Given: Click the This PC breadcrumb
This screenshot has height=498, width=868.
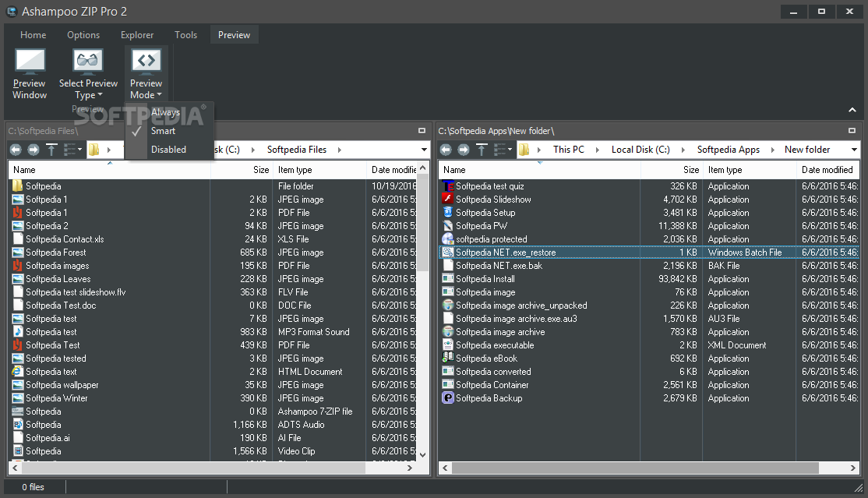Looking at the screenshot, I should (569, 150).
